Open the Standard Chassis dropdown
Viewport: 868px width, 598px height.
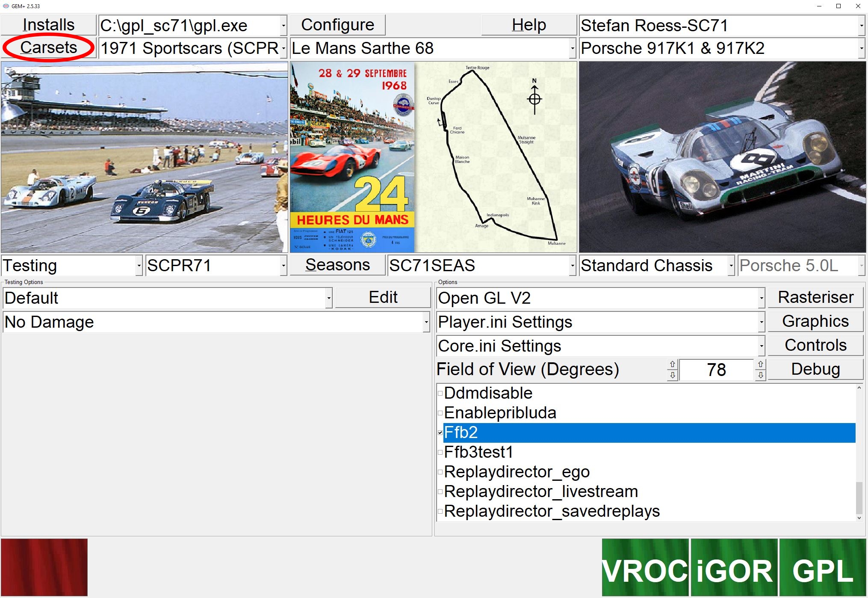click(731, 266)
